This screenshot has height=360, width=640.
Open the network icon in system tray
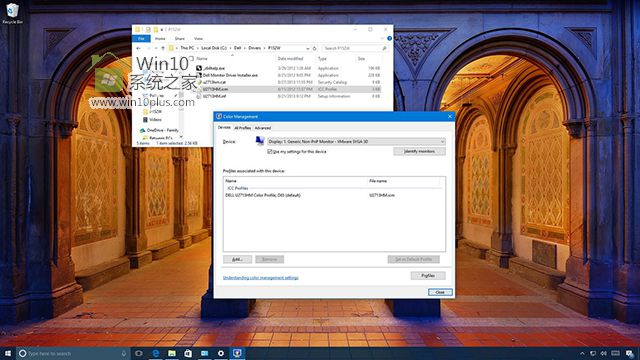pos(593,353)
